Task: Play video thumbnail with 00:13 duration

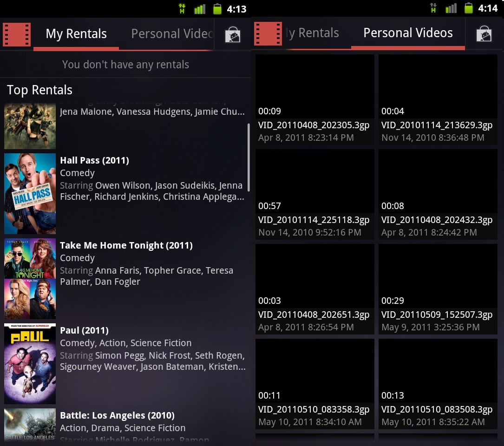Action: click(438, 371)
